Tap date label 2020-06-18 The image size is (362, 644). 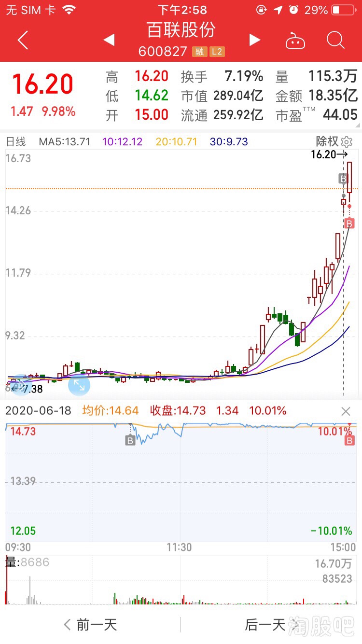coord(38,411)
